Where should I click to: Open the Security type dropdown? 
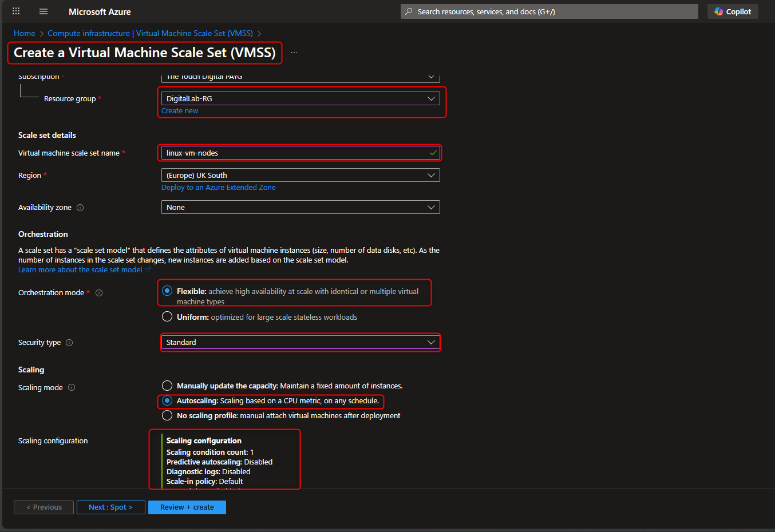(x=300, y=342)
